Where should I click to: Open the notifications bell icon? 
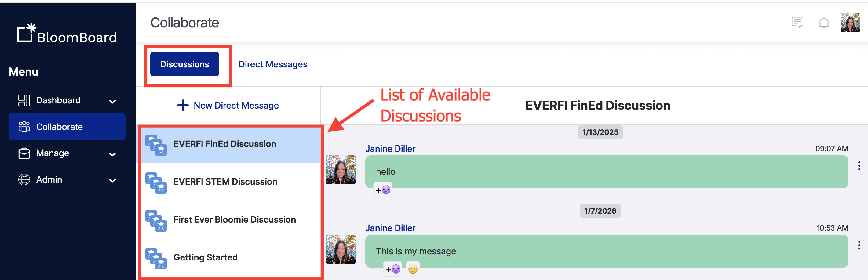tap(824, 23)
